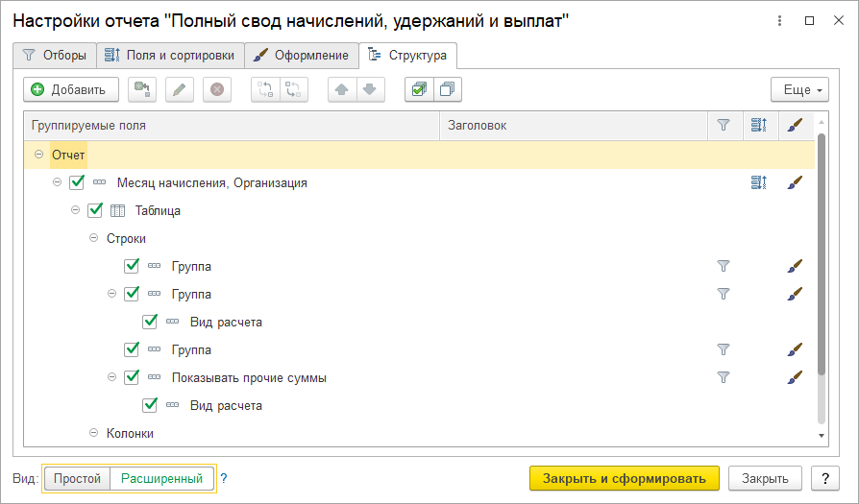Collapse the Строки tree node

point(94,238)
